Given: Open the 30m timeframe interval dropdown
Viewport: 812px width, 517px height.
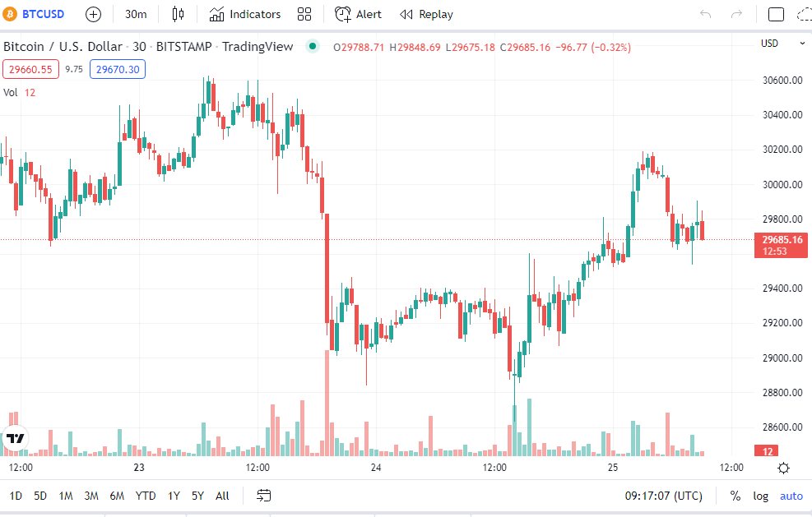Looking at the screenshot, I should pos(136,14).
